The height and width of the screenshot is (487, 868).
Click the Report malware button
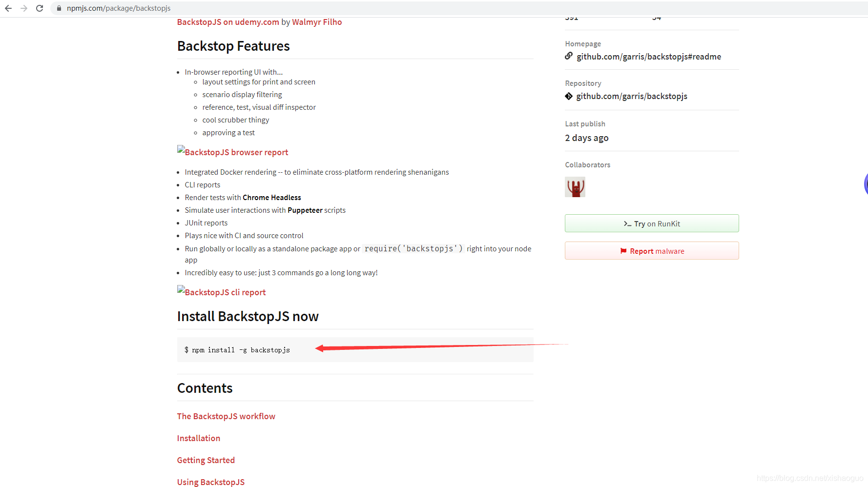click(652, 251)
